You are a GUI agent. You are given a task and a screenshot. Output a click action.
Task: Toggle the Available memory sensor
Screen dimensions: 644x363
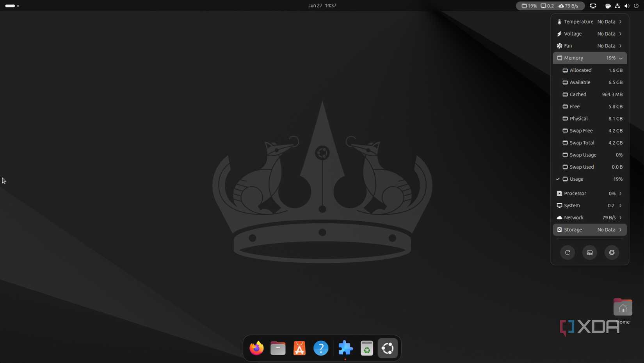pos(590,82)
